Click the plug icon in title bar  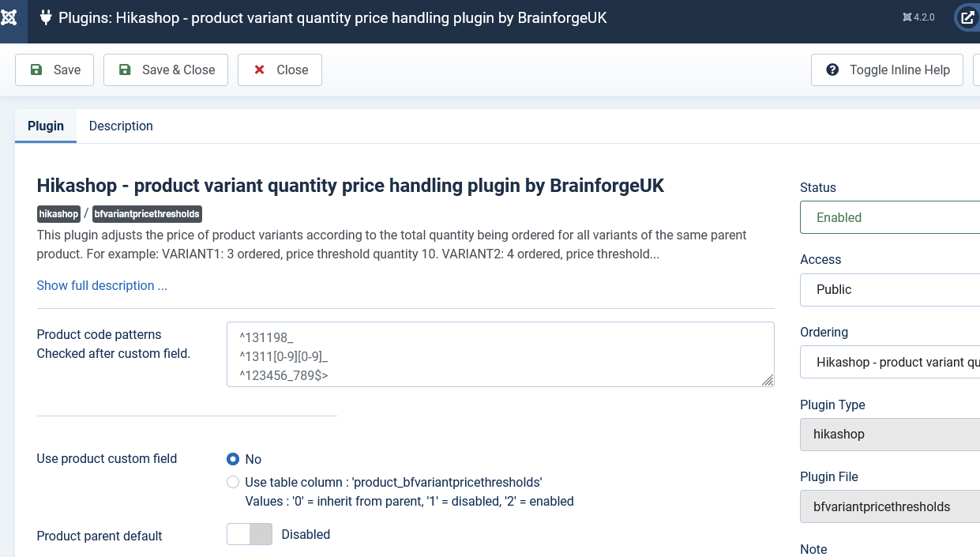46,17
